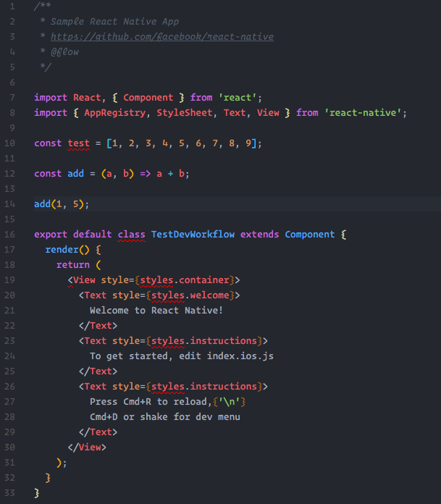Click the underlined 'test' variable name
This screenshot has width=441, height=504.
(x=78, y=143)
